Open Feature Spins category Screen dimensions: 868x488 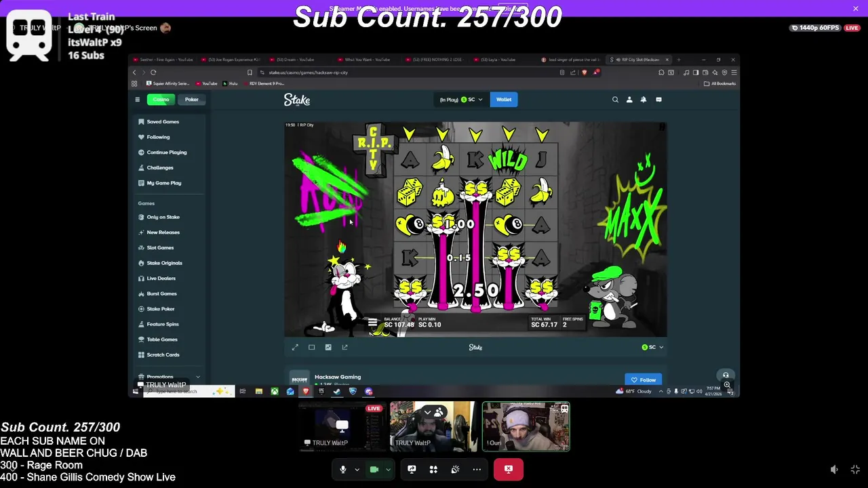tap(163, 324)
